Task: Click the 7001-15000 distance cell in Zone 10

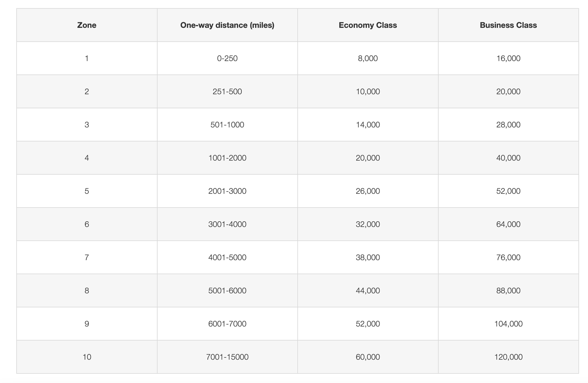Action: tap(227, 357)
